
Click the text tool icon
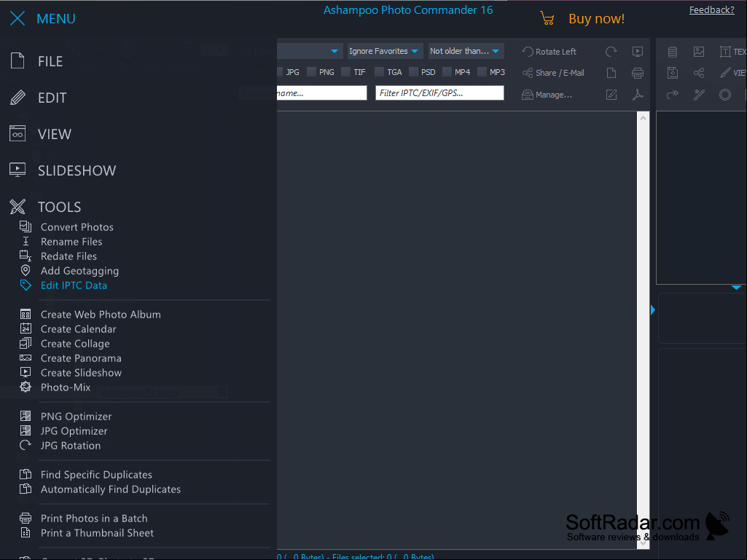(725, 52)
